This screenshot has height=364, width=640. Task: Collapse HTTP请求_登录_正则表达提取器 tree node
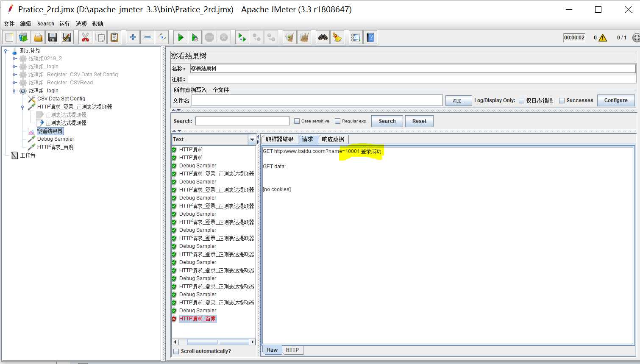pyautogui.click(x=23, y=107)
